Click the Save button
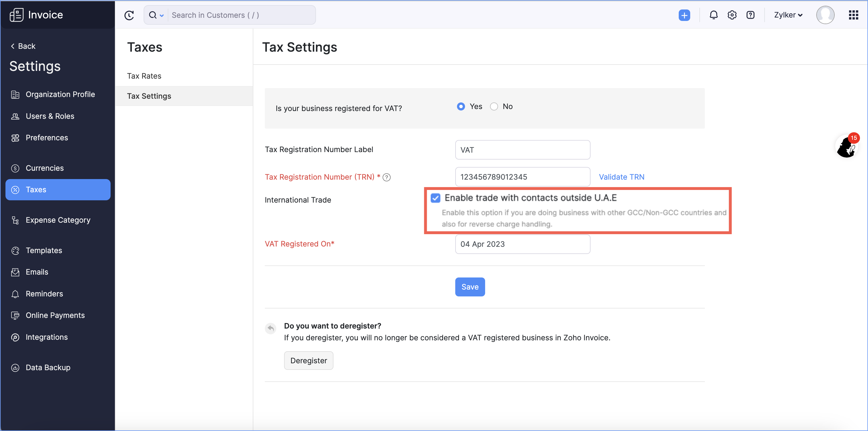This screenshot has width=868, height=431. (470, 287)
